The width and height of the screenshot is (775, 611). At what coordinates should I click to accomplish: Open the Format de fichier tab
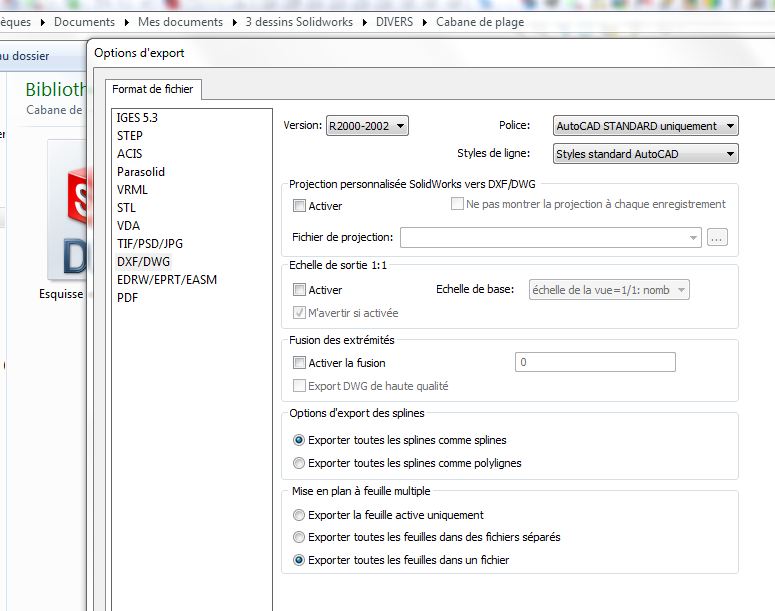pyautogui.click(x=153, y=89)
